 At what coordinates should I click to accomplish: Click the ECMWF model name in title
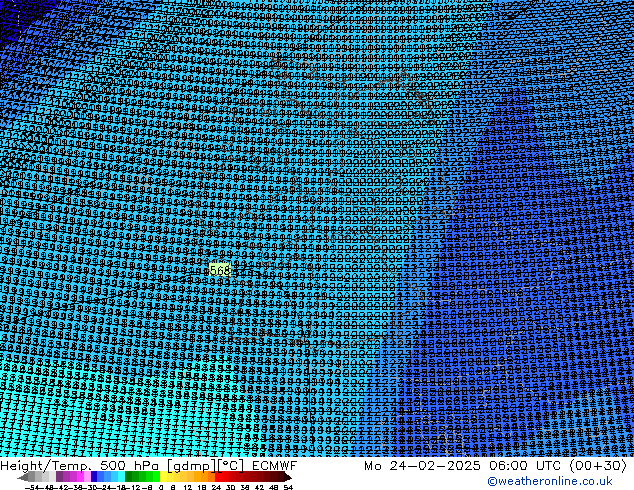[x=275, y=466]
